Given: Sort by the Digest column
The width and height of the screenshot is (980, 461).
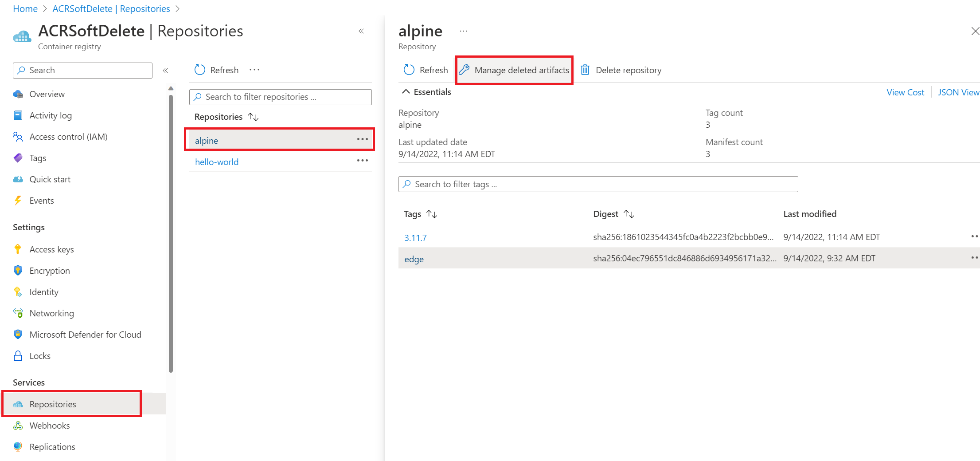Looking at the screenshot, I should (613, 214).
